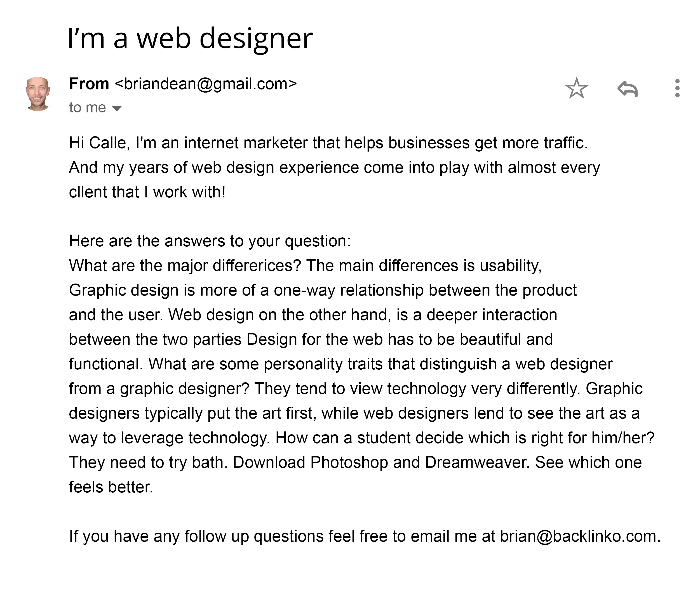Click the closing line 'feels better.'
Viewport: 700px width, 590px height.
point(111,487)
